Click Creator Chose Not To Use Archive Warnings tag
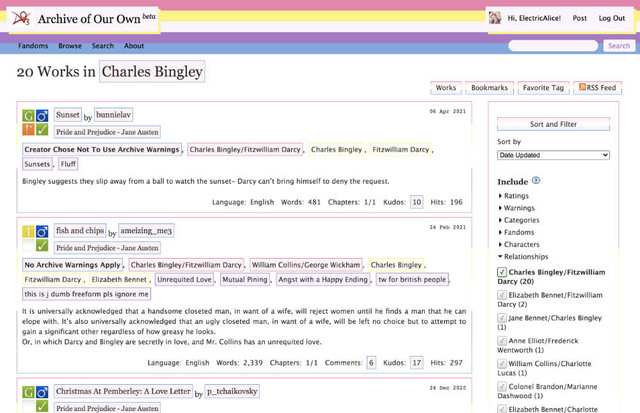 point(102,149)
